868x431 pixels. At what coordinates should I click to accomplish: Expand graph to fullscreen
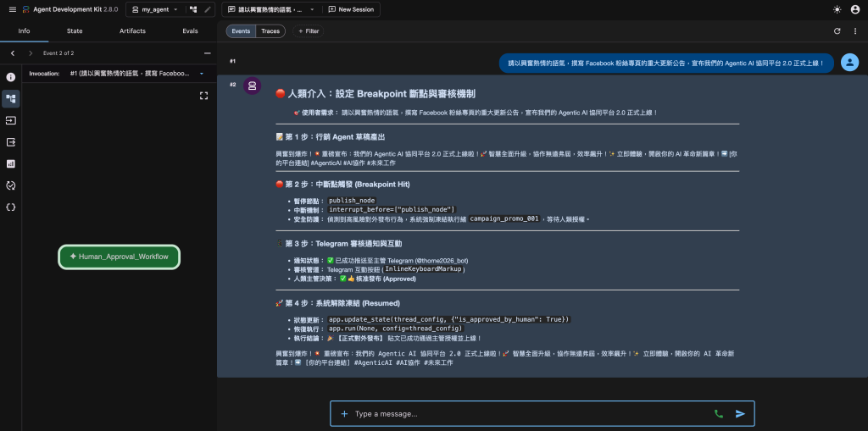(x=203, y=96)
